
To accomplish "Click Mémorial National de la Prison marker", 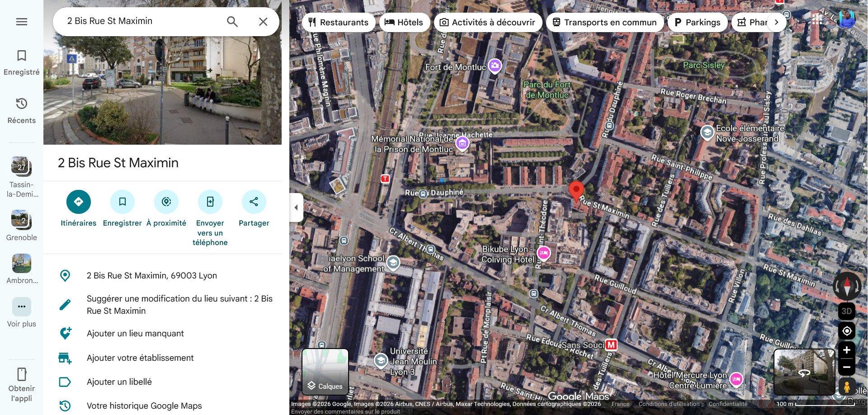I will click(462, 143).
